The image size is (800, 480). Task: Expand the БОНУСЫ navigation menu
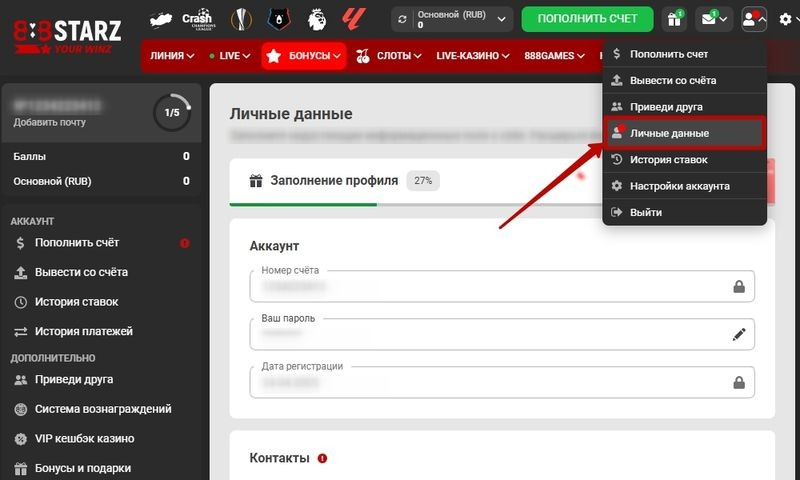point(303,57)
